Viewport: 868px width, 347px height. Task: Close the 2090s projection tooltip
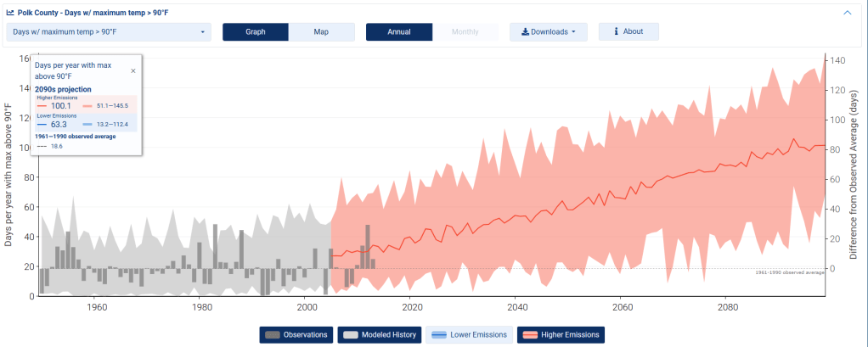pos(132,71)
